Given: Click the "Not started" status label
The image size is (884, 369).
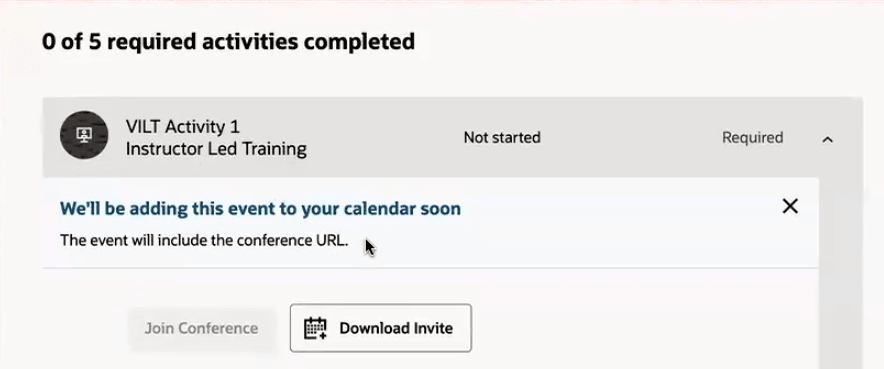Looking at the screenshot, I should point(502,137).
